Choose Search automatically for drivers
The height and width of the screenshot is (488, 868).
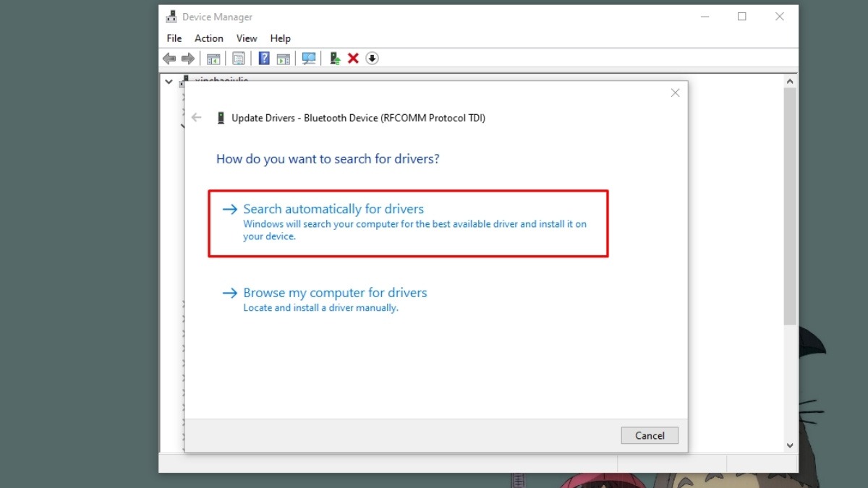tap(408, 223)
